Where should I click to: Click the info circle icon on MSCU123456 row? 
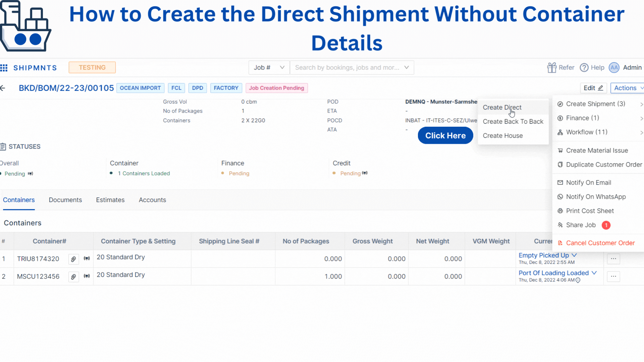click(578, 280)
